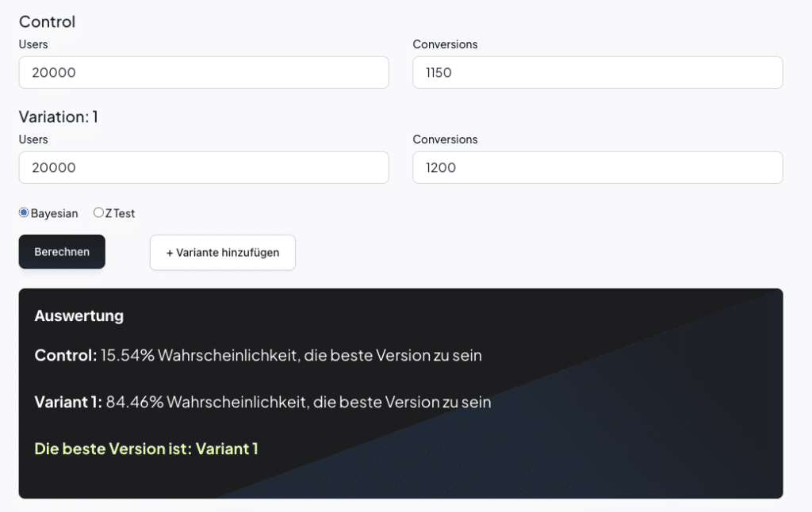The width and height of the screenshot is (812, 512).
Task: Click the Control 15.54% probability result line
Action: [258, 355]
